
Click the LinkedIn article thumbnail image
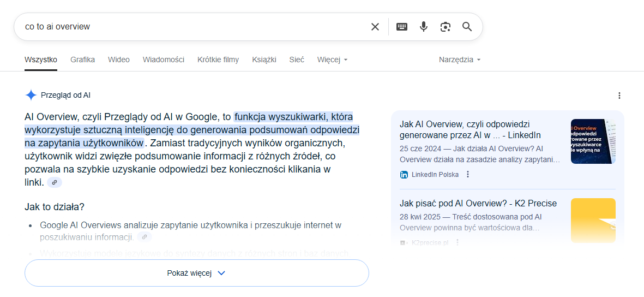(593, 141)
